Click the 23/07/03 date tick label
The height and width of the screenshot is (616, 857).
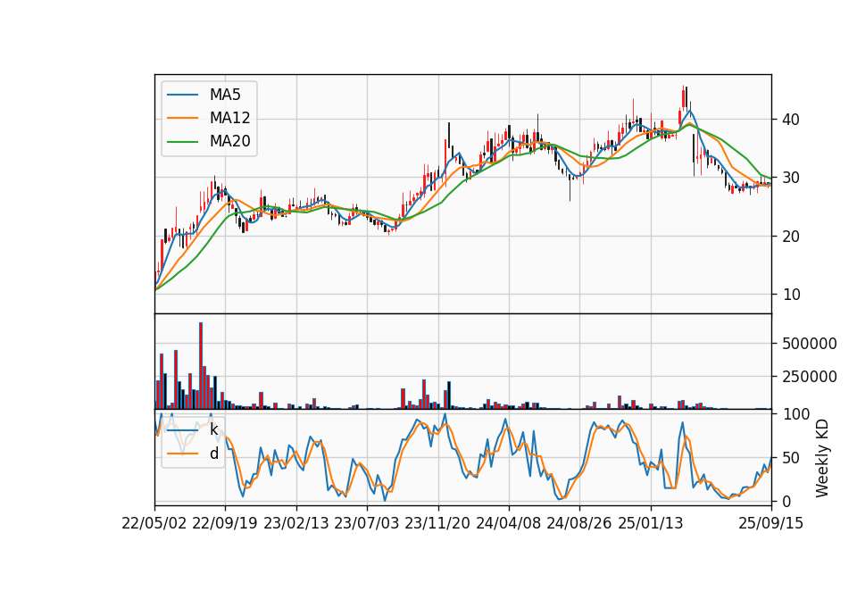[x=367, y=523]
